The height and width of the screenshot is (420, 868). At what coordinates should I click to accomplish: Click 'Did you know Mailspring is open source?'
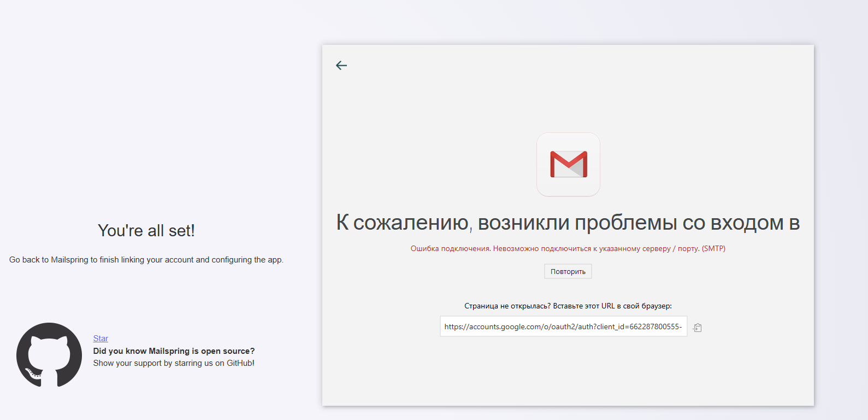point(174,351)
